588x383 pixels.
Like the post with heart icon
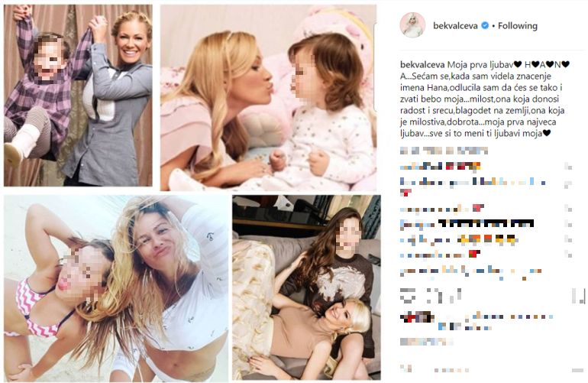tap(406, 296)
